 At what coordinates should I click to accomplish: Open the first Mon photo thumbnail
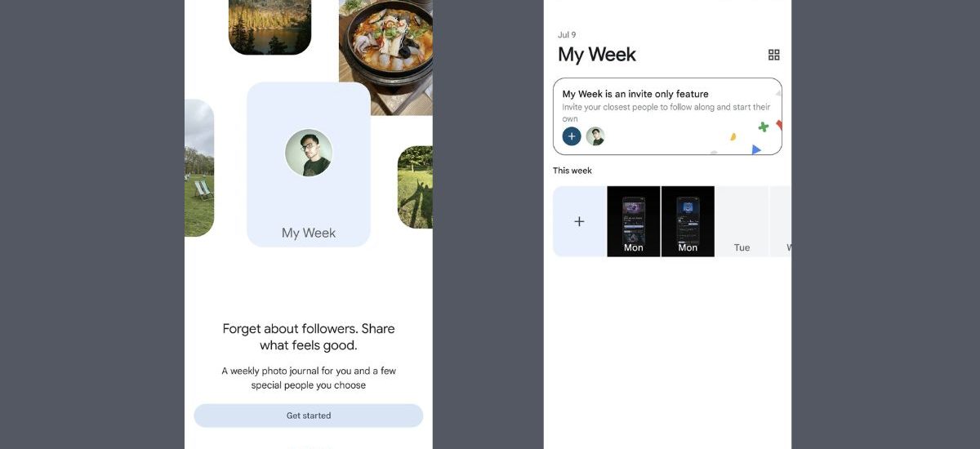(634, 221)
